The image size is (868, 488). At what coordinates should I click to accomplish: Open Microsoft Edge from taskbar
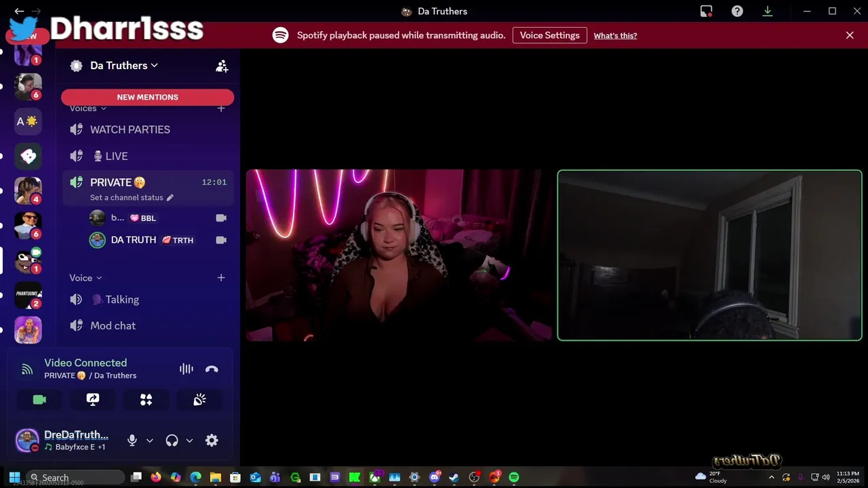tap(195, 477)
